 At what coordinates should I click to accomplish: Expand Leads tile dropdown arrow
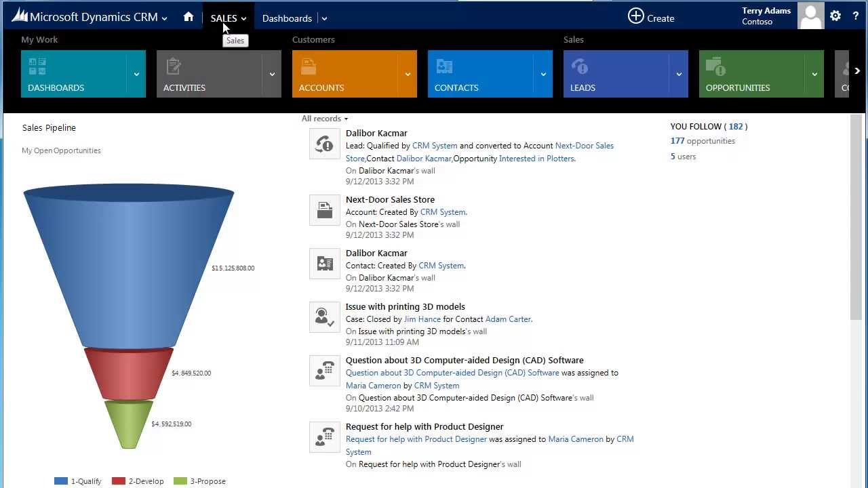(679, 74)
